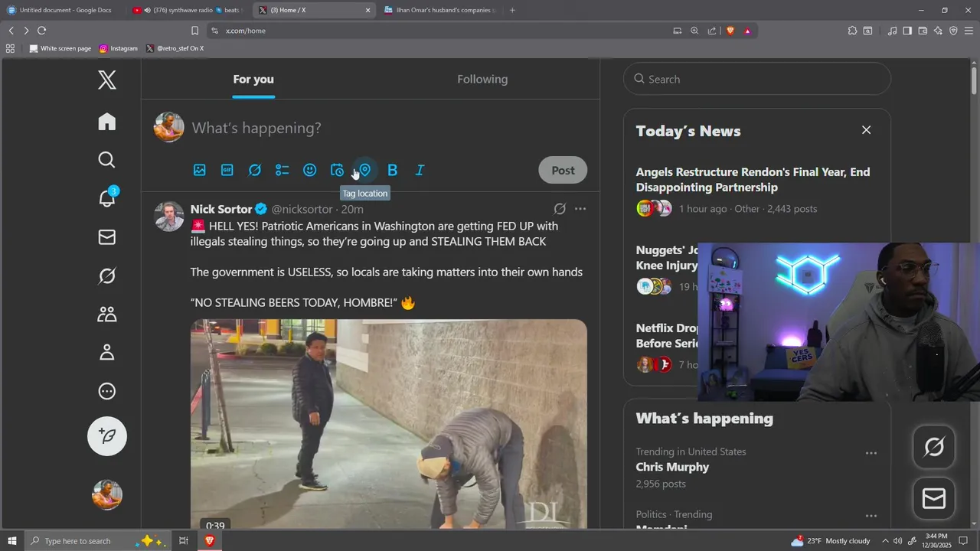The height and width of the screenshot is (551, 980).
Task: Open the browser hamburger main menu
Action: 969,31
